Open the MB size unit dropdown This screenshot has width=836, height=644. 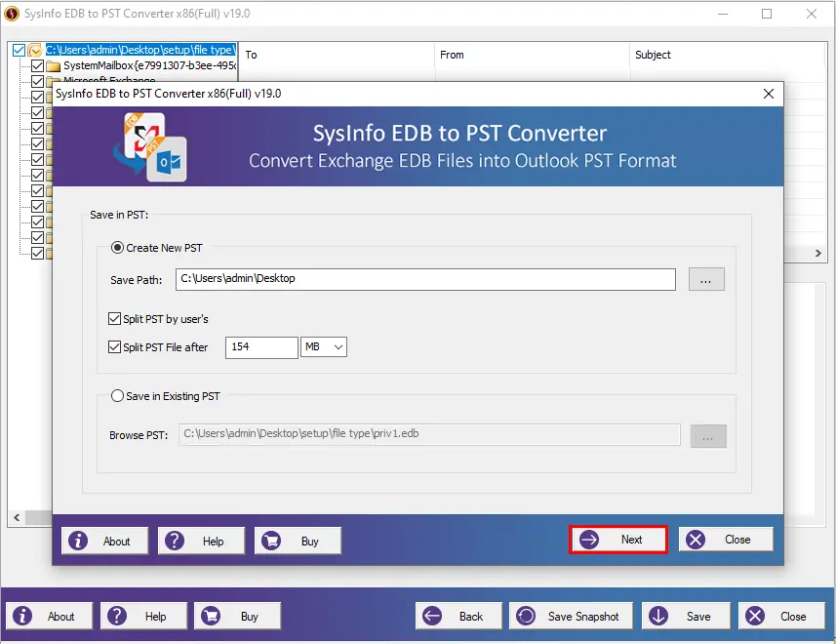324,347
